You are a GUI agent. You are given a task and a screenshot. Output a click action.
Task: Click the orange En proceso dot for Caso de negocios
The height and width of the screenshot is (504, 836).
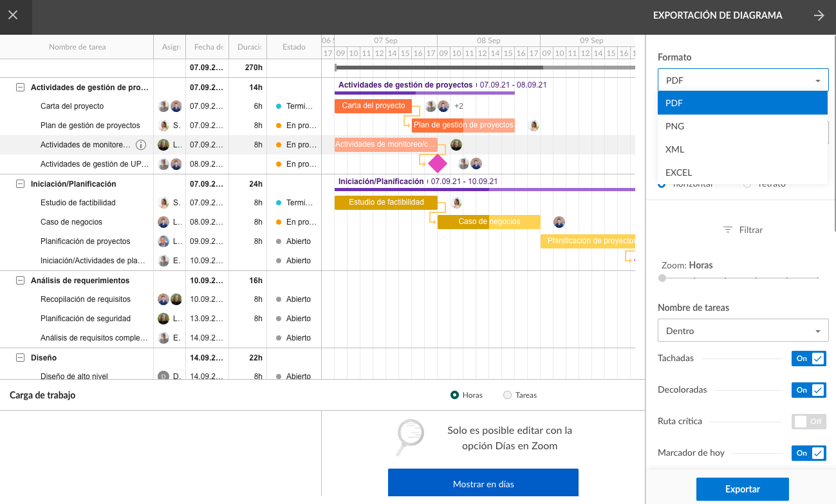(277, 221)
